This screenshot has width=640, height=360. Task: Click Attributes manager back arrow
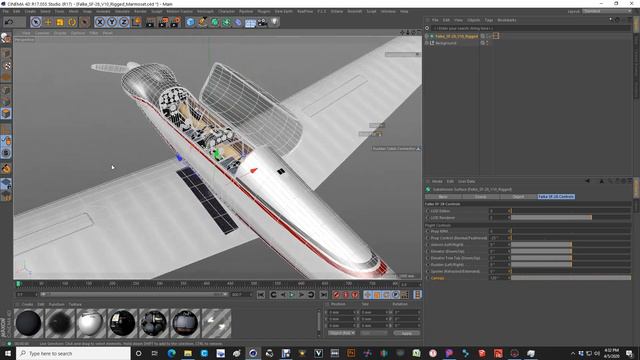pos(587,181)
